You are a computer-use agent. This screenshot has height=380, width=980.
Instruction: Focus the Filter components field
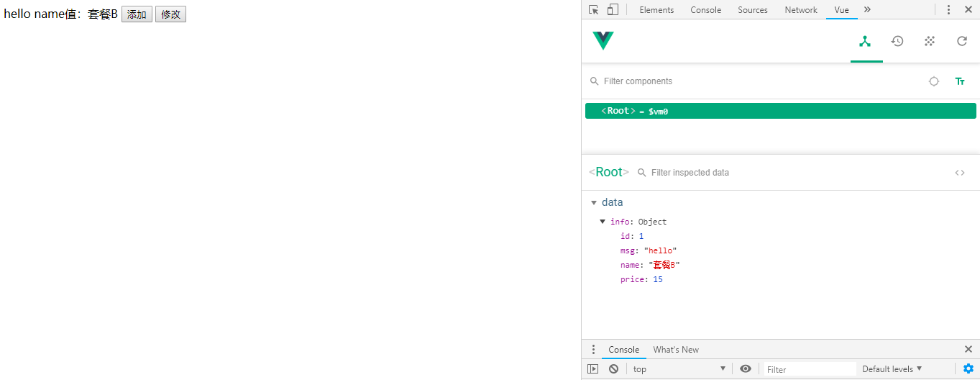[x=755, y=81]
